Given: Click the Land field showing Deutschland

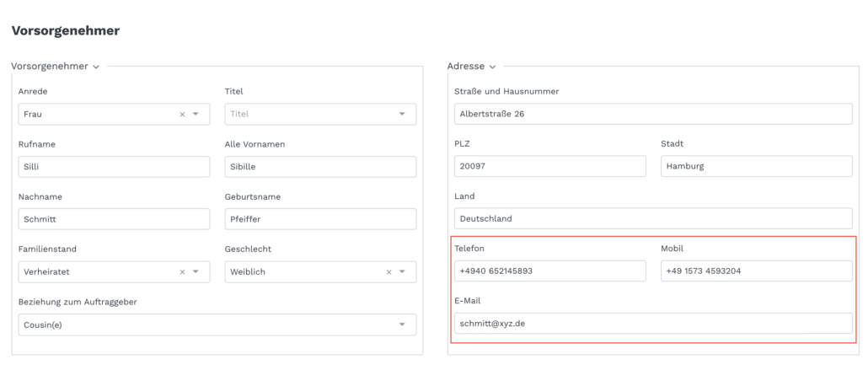Looking at the screenshot, I should (x=653, y=218).
